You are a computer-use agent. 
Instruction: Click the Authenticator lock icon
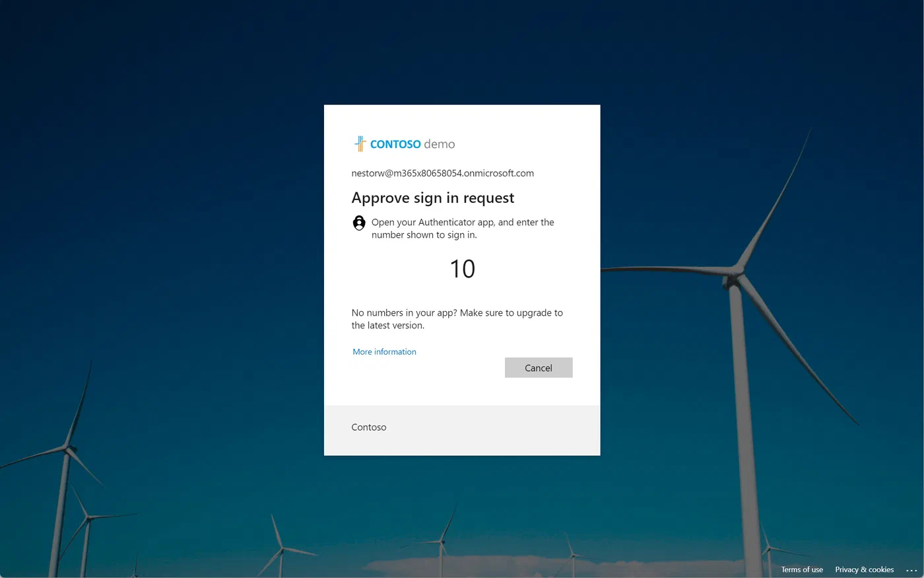coord(359,223)
